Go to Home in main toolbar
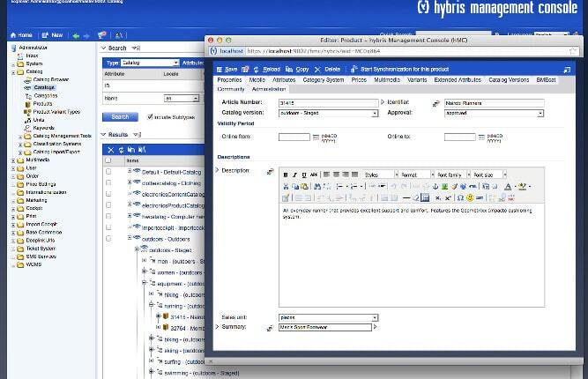 pos(21,35)
